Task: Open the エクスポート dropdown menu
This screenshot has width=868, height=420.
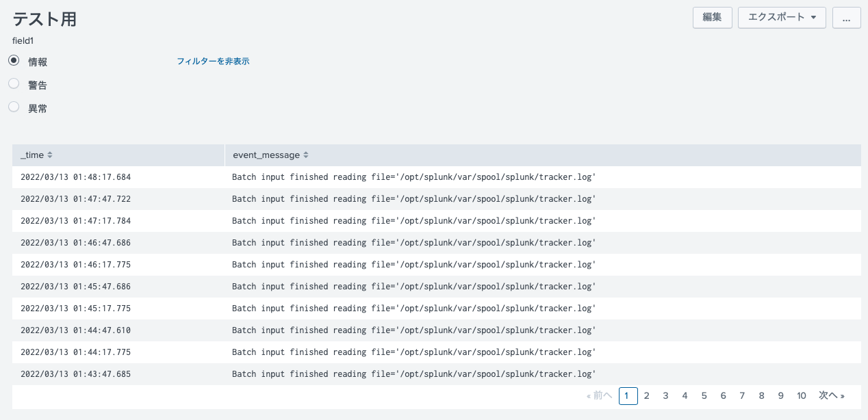Action: [x=782, y=18]
